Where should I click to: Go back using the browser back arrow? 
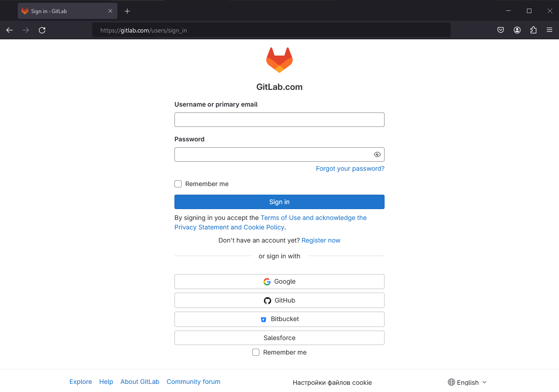click(9, 30)
